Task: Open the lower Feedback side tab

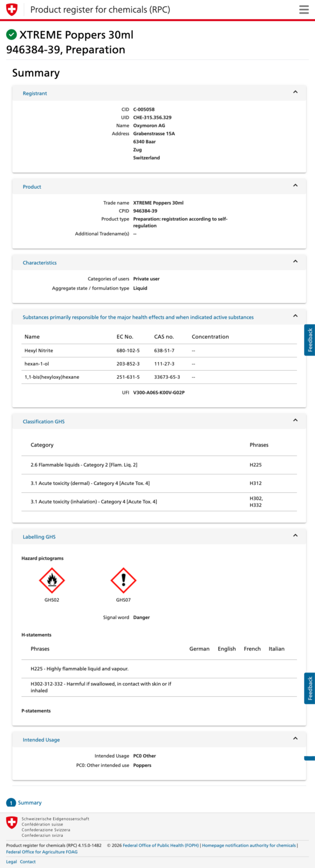Action: click(x=310, y=688)
